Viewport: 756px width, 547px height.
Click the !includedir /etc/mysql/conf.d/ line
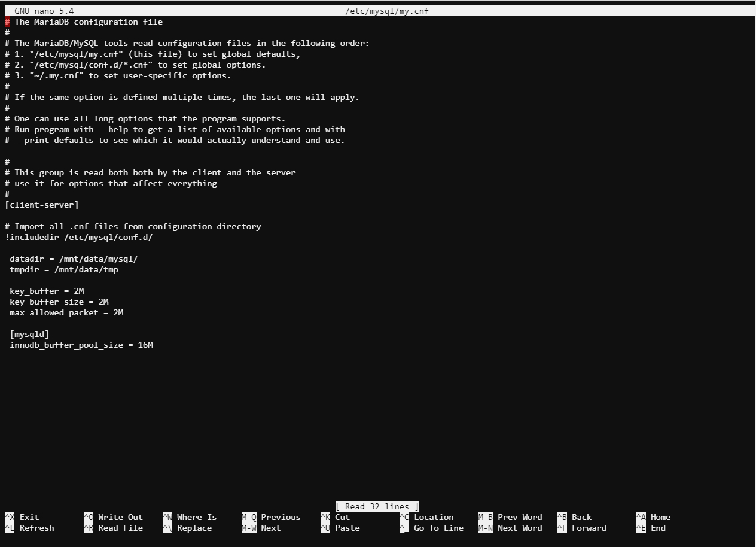(x=79, y=237)
